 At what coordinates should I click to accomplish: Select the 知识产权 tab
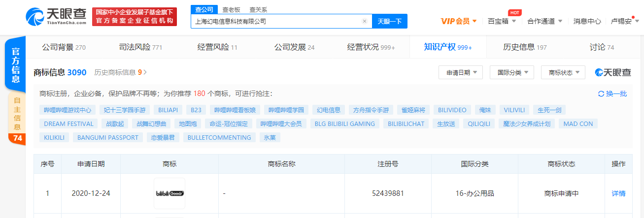[448, 47]
